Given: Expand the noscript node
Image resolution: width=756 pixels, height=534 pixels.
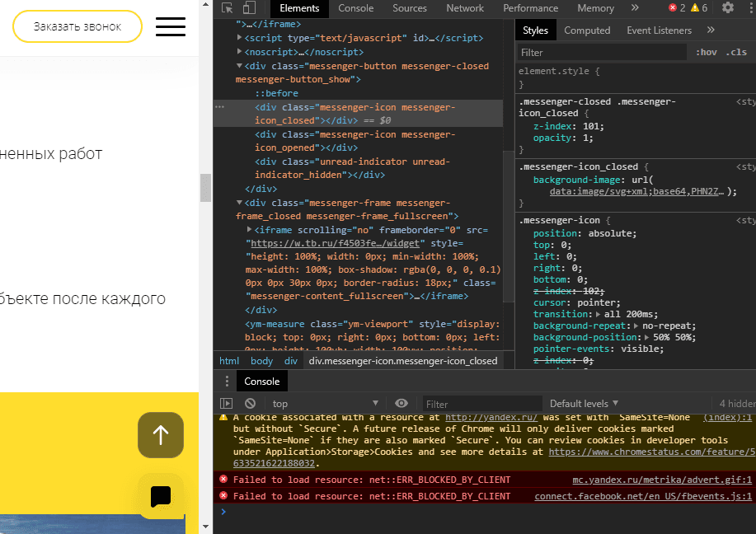Looking at the screenshot, I should [x=240, y=52].
